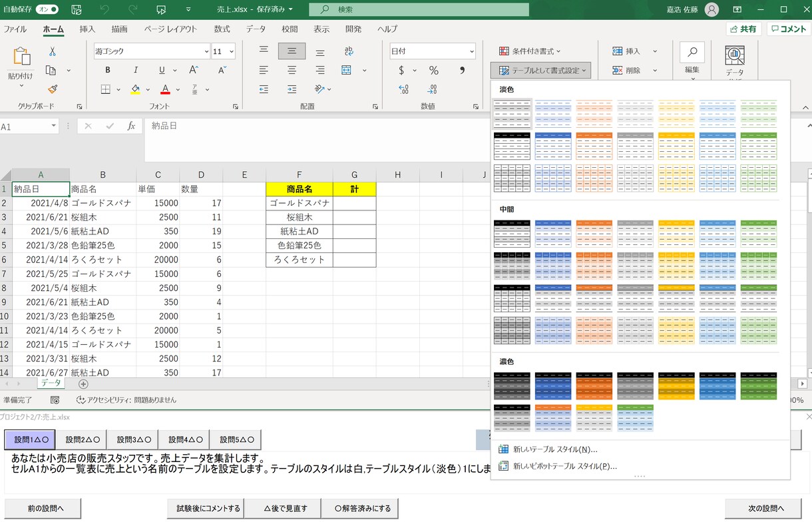The width and height of the screenshot is (812, 522).
Task: Click Align Left icon
Action: tap(264, 70)
